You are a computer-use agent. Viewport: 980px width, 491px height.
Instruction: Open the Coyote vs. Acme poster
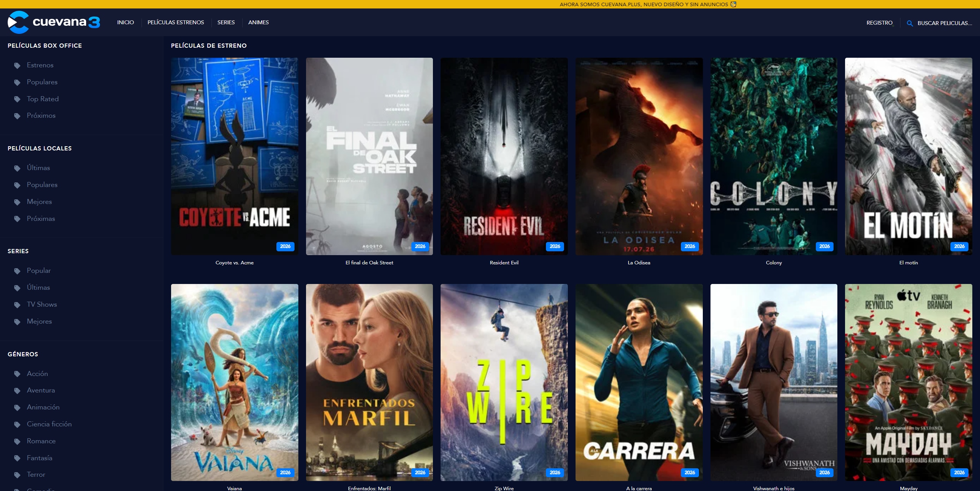coord(235,156)
